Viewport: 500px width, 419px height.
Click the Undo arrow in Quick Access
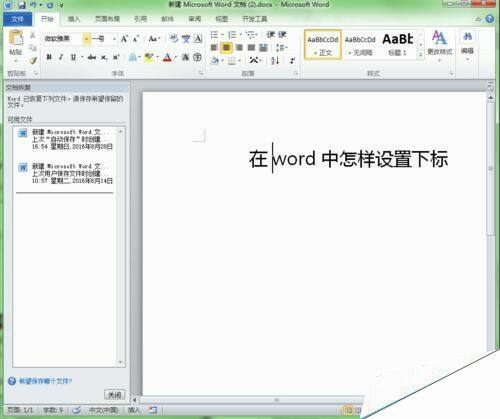(x=33, y=5)
